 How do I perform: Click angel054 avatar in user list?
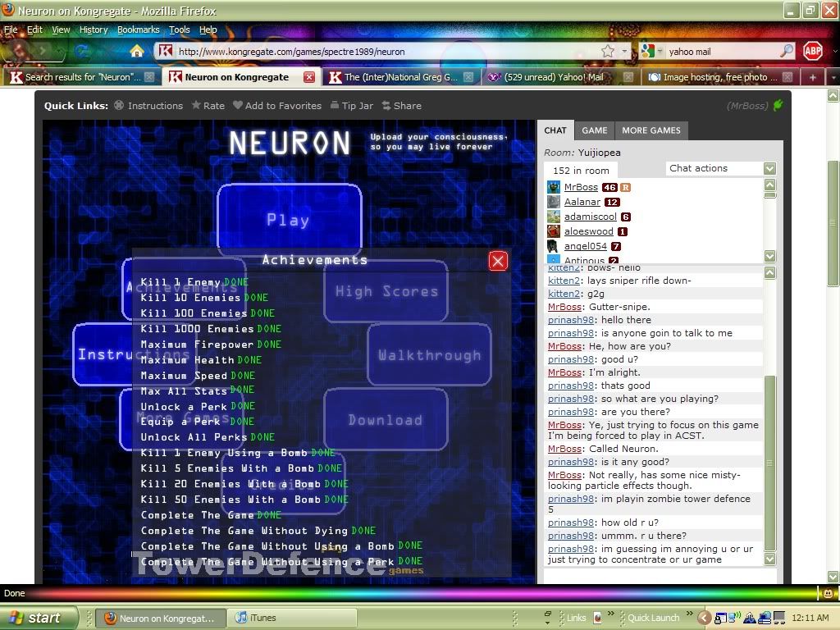click(x=554, y=246)
